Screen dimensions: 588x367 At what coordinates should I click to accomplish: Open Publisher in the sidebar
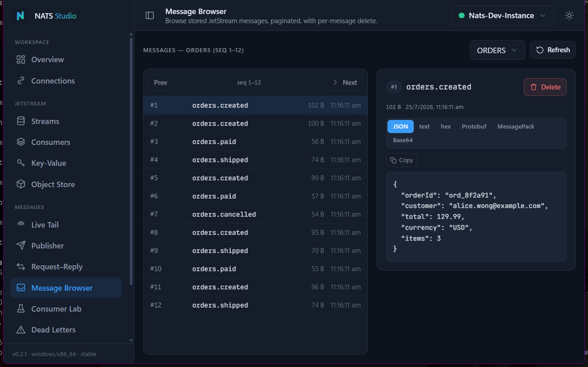pos(66,246)
